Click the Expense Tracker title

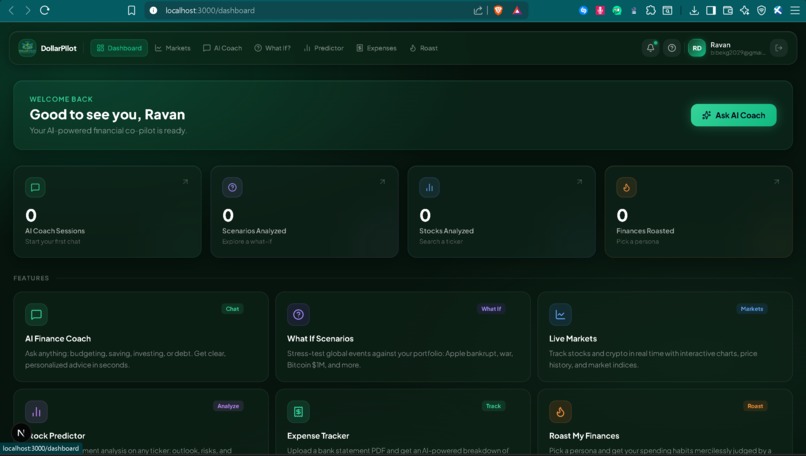pos(318,436)
